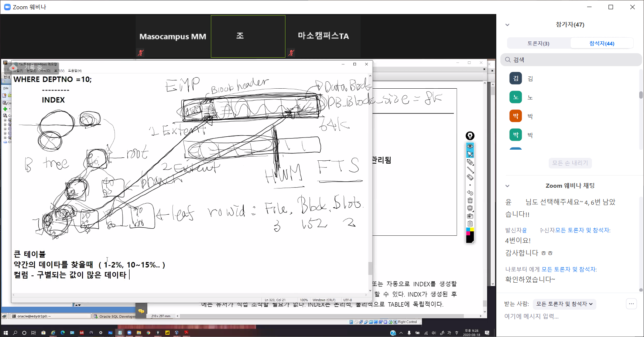Click the 모든 손 내리기 button

point(570,163)
